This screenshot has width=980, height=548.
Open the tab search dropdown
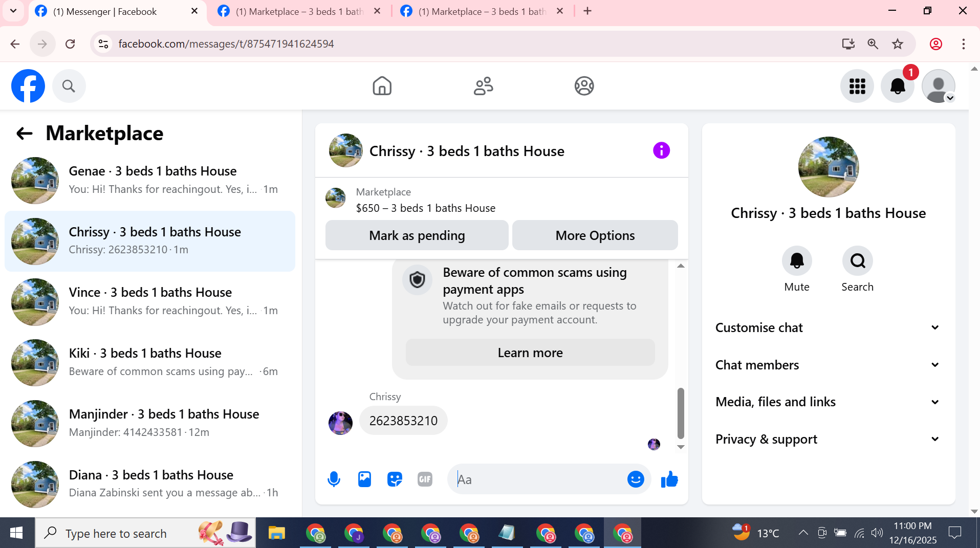tap(13, 11)
